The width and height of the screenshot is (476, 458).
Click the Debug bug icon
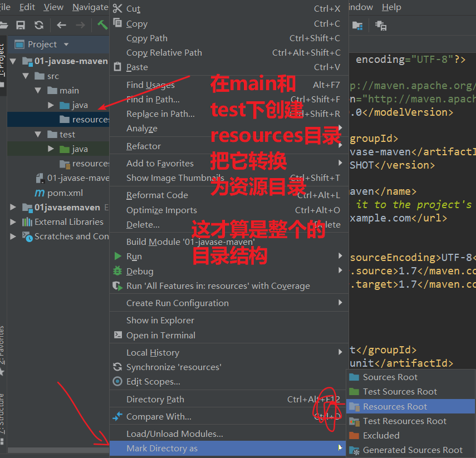[117, 271]
